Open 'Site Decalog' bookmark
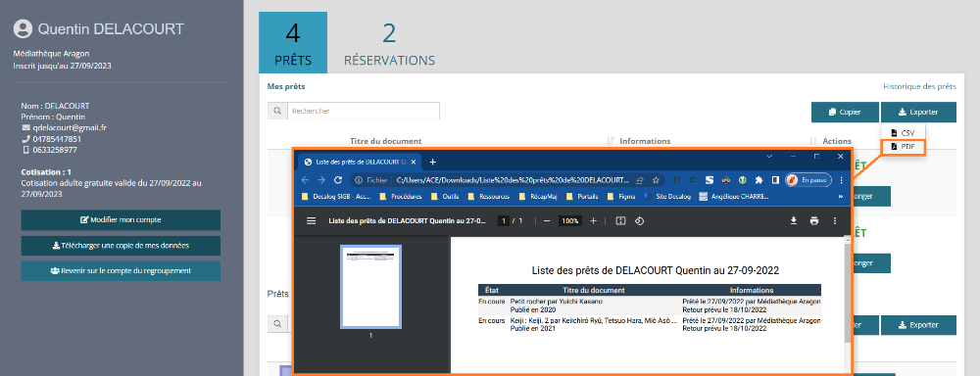The height and width of the screenshot is (376, 980). pos(667,196)
